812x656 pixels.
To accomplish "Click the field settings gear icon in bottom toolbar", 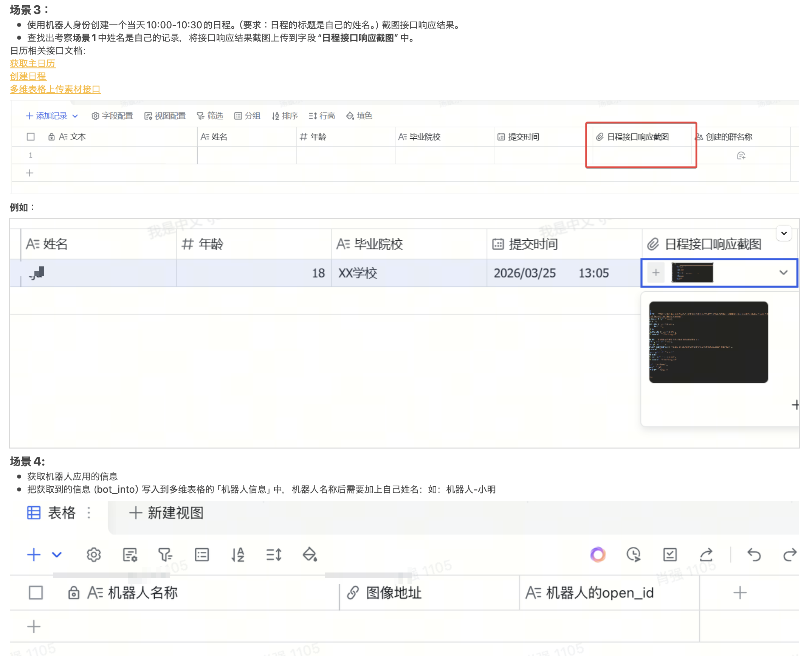I will pos(94,555).
